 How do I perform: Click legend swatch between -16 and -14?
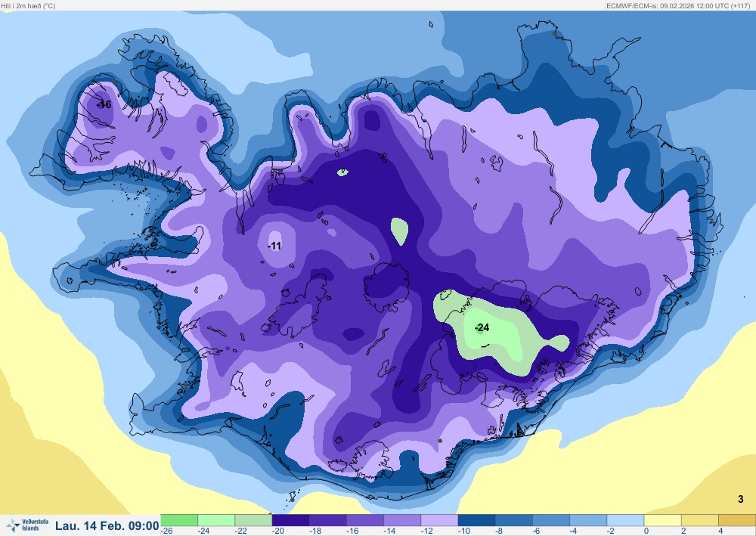pyautogui.click(x=364, y=520)
